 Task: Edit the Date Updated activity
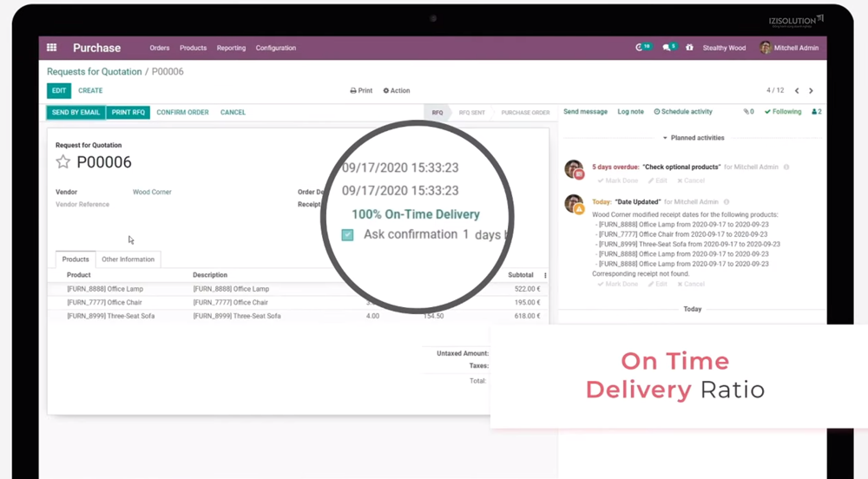658,285
